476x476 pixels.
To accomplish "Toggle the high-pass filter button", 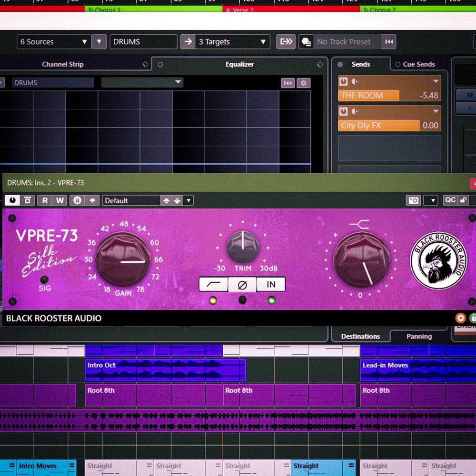I will (213, 285).
